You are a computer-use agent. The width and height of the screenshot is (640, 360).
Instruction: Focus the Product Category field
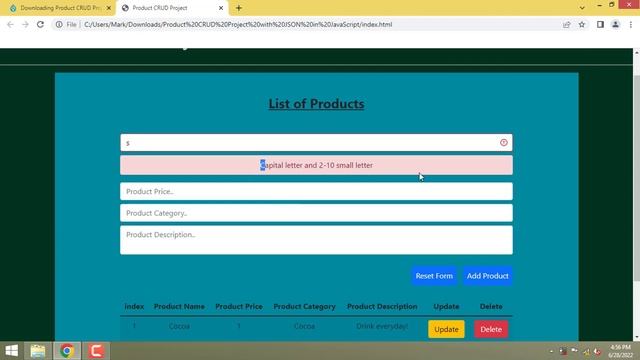pyautogui.click(x=316, y=213)
